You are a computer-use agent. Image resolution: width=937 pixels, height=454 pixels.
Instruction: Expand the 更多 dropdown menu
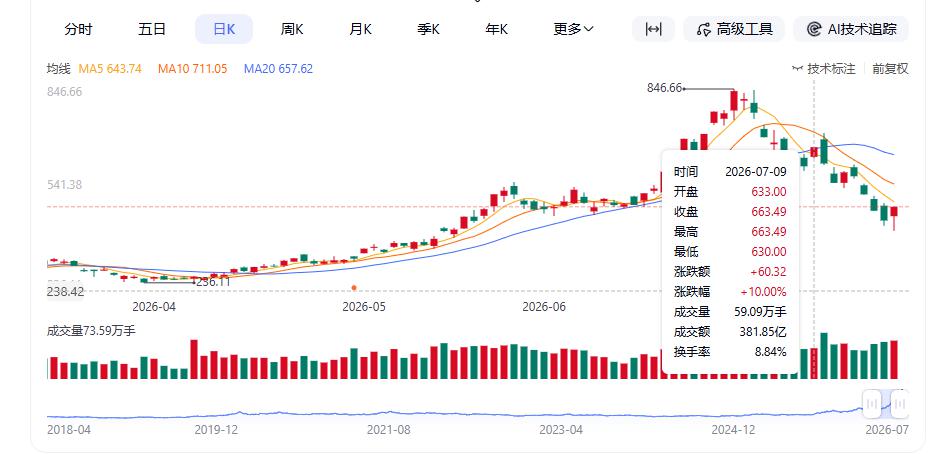click(573, 29)
